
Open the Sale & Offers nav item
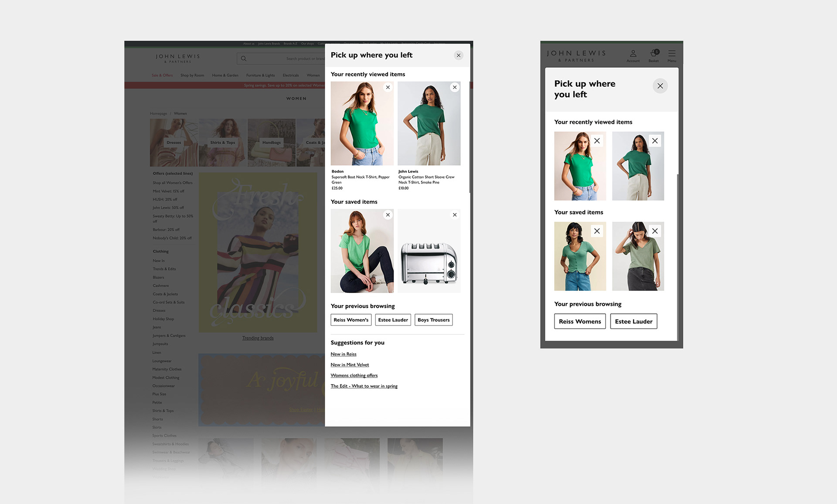tap(162, 75)
